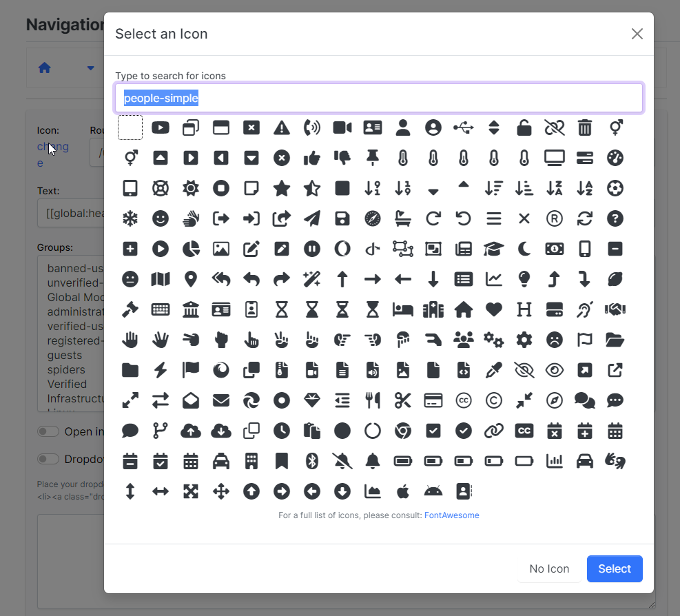Select the gavel icon
The height and width of the screenshot is (616, 680).
coord(130,309)
